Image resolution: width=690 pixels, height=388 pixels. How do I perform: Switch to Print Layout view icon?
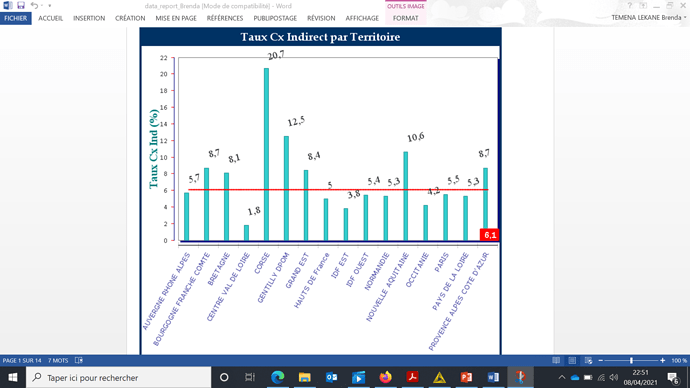click(x=572, y=360)
